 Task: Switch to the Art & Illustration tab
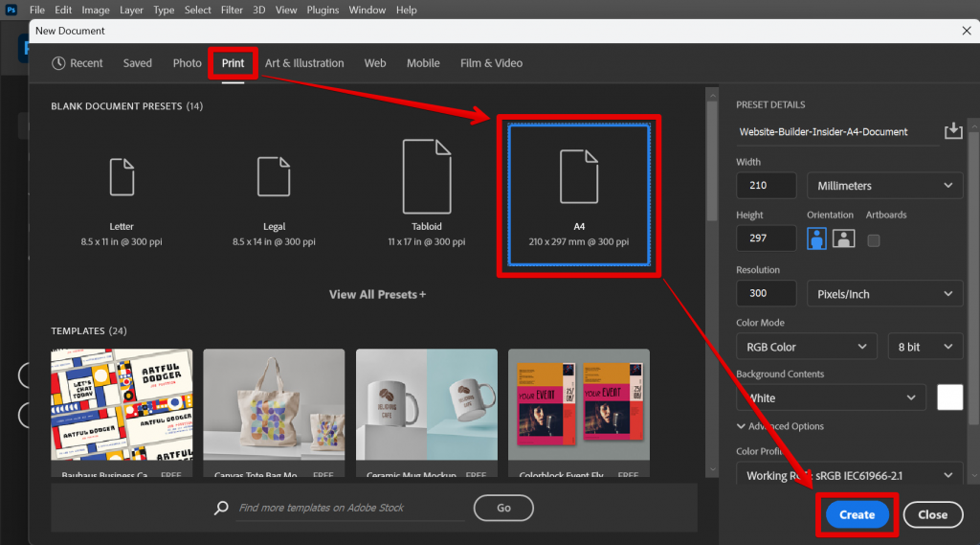pyautogui.click(x=304, y=63)
